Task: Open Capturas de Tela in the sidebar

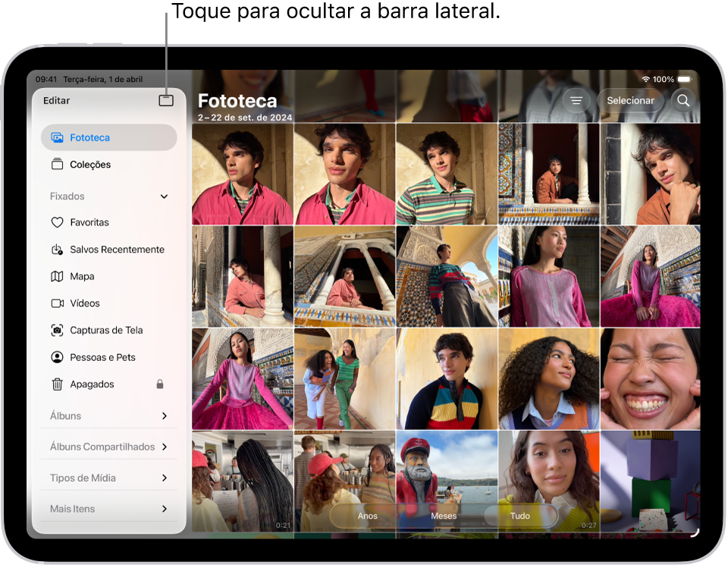Action: coord(105,330)
